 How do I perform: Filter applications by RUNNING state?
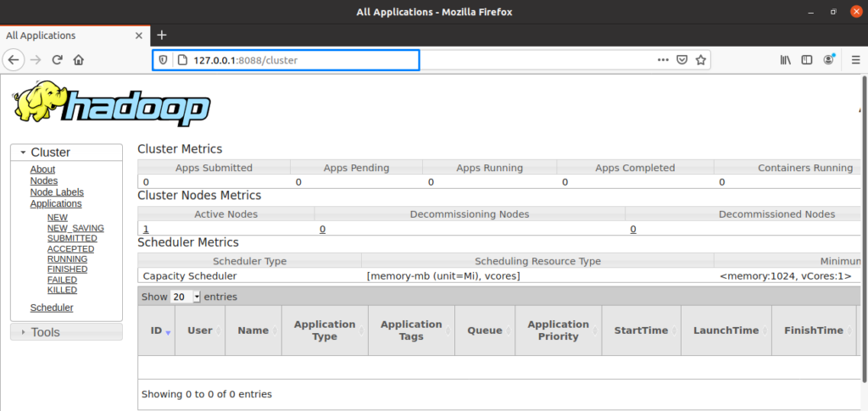point(66,259)
